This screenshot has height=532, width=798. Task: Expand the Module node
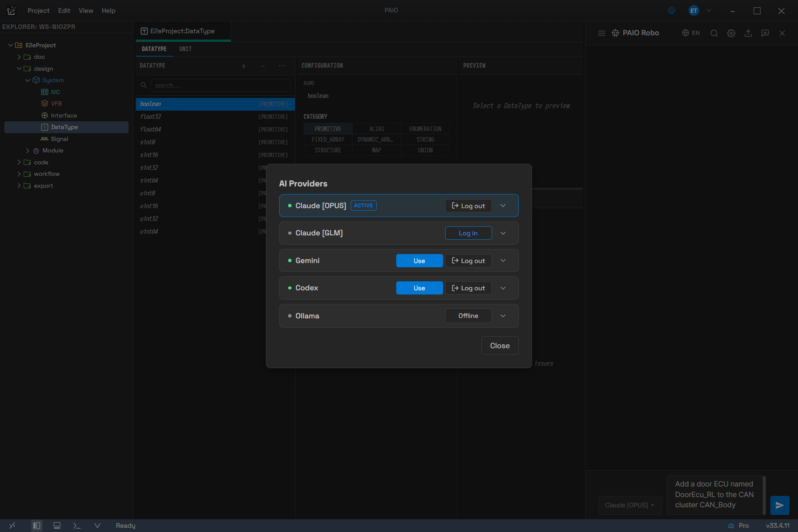tap(28, 151)
